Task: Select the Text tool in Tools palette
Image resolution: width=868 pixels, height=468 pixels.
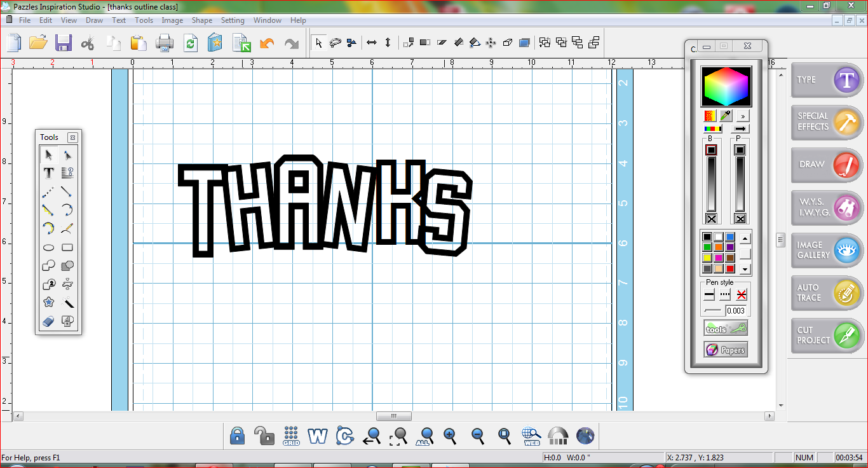Action: pos(48,172)
